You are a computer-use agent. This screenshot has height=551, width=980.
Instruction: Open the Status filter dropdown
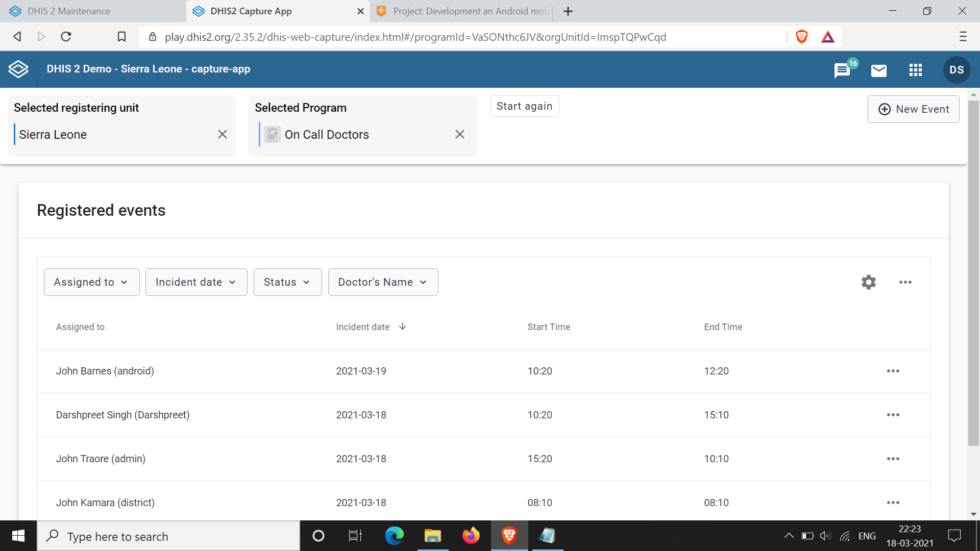tap(287, 282)
